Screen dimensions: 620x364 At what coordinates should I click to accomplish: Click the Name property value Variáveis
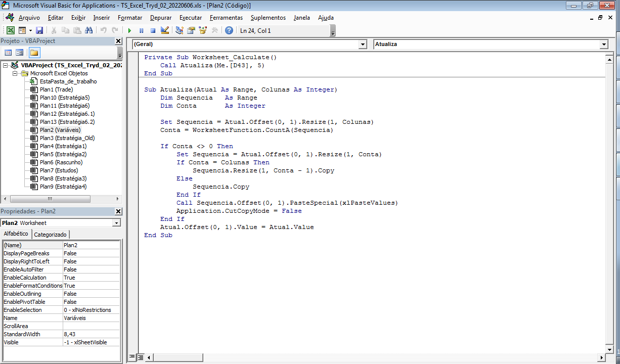click(x=91, y=318)
